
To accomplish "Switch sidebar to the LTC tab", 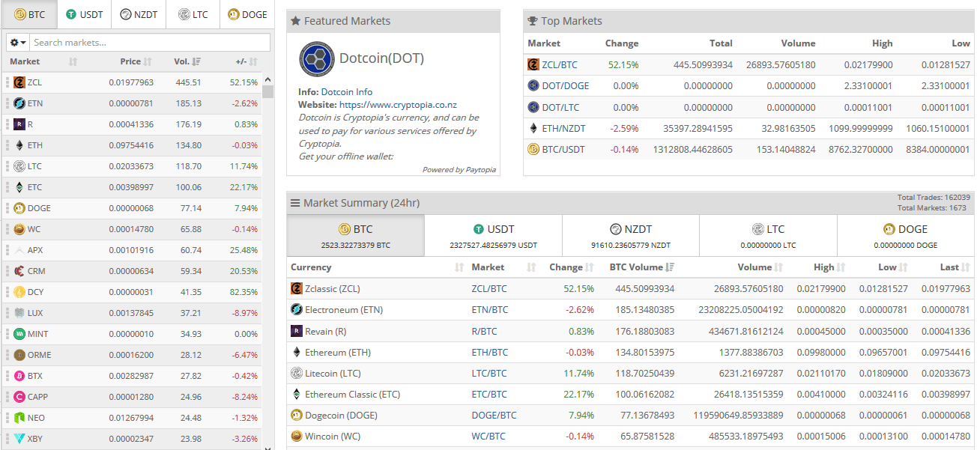I will point(193,14).
